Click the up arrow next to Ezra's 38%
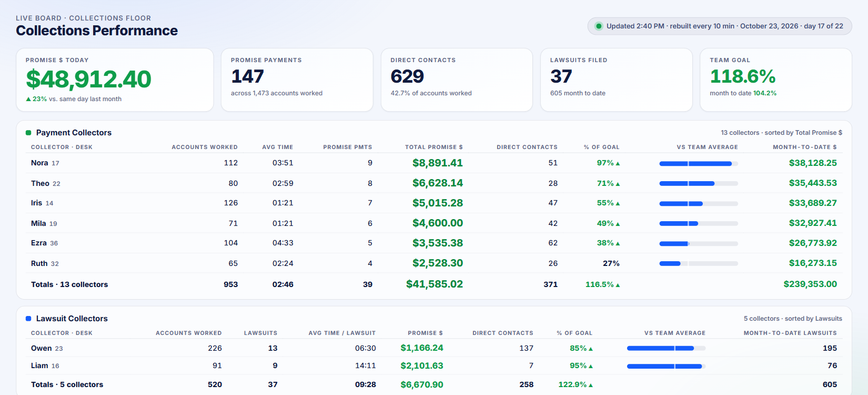 tap(618, 243)
